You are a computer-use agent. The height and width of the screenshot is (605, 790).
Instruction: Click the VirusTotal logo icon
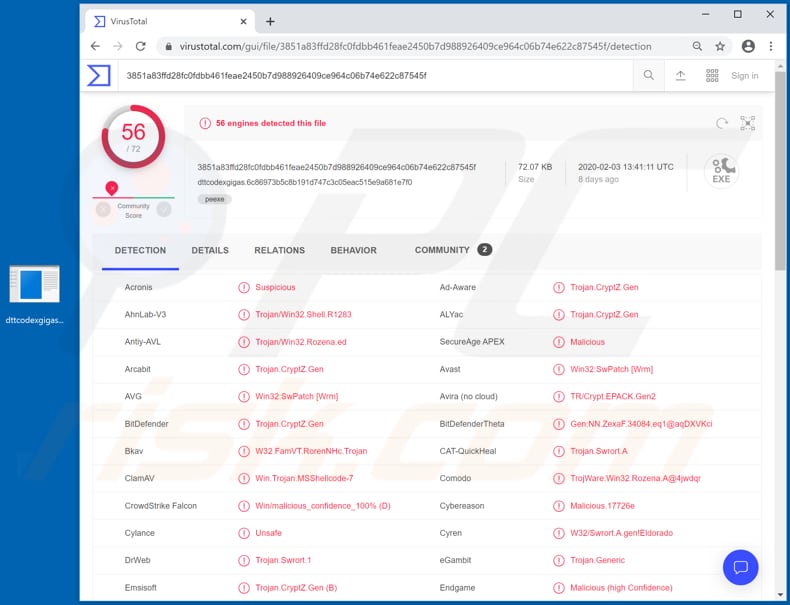pyautogui.click(x=99, y=76)
